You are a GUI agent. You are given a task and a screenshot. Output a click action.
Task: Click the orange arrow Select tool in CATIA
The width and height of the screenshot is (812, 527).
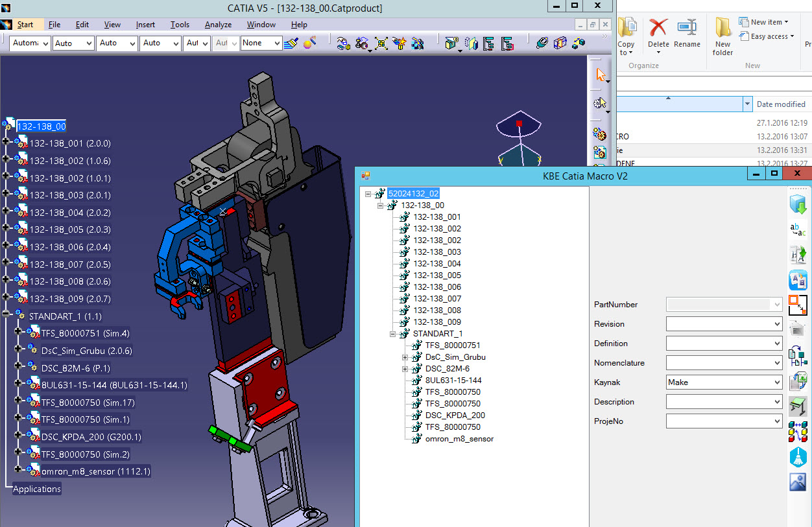(601, 75)
